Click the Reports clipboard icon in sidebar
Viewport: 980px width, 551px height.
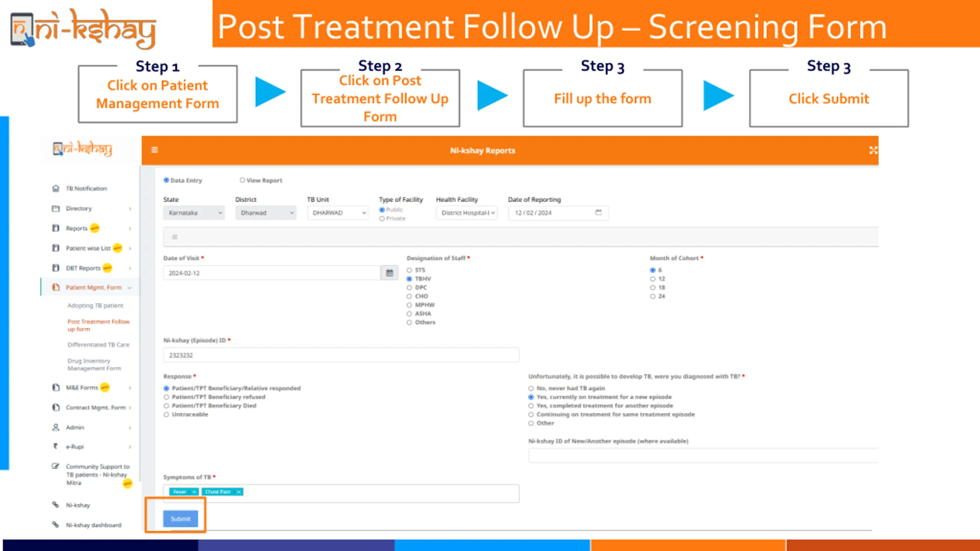point(56,228)
